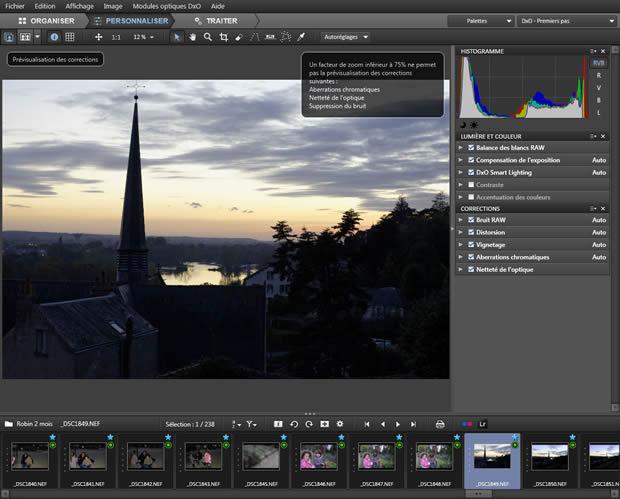Expand the Contraste section

pyautogui.click(x=460, y=185)
